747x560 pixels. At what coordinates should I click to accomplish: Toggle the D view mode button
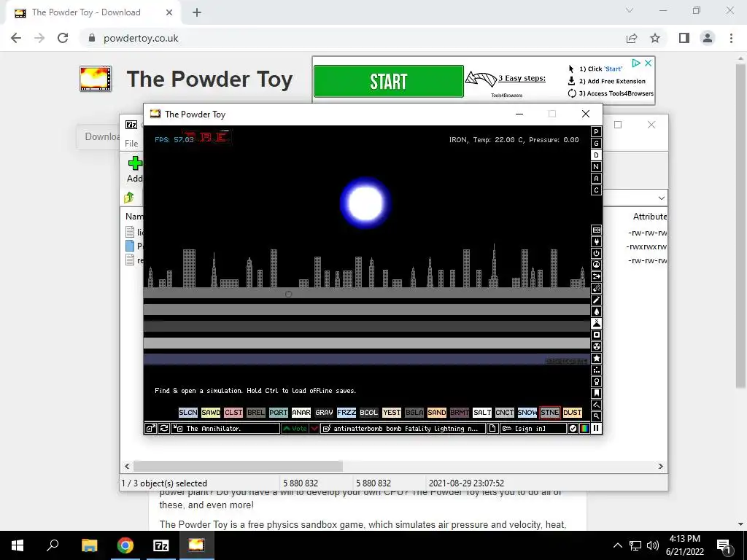pos(596,155)
